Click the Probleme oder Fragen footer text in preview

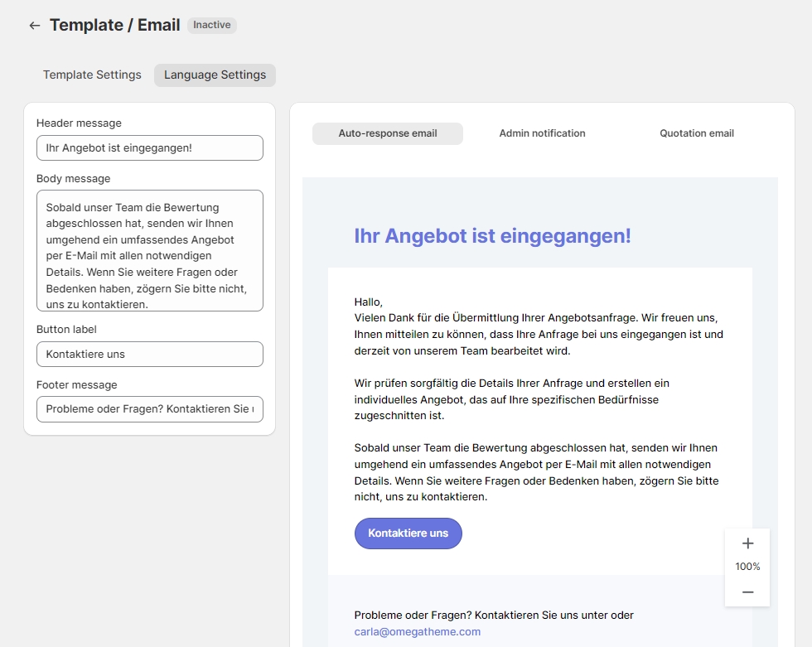[x=493, y=616]
